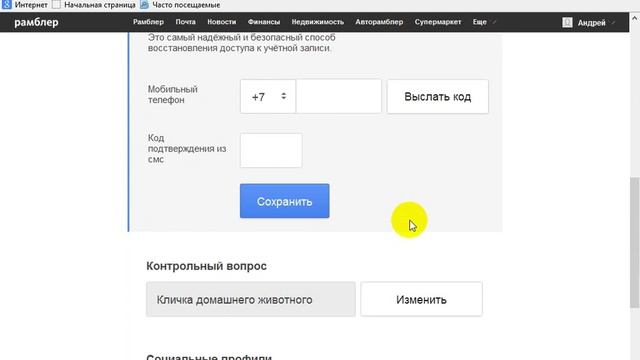
Task: Open the Андрей account dropdown
Action: click(x=596, y=23)
